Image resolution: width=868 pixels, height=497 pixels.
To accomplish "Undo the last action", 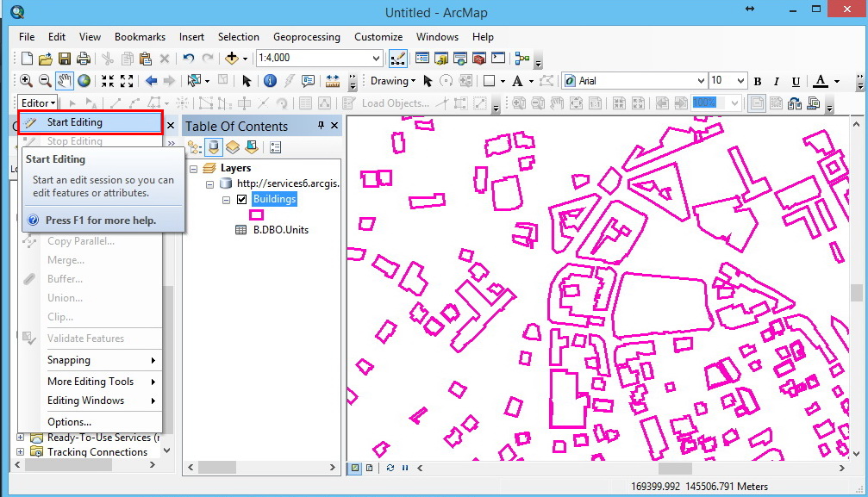I will coord(188,58).
